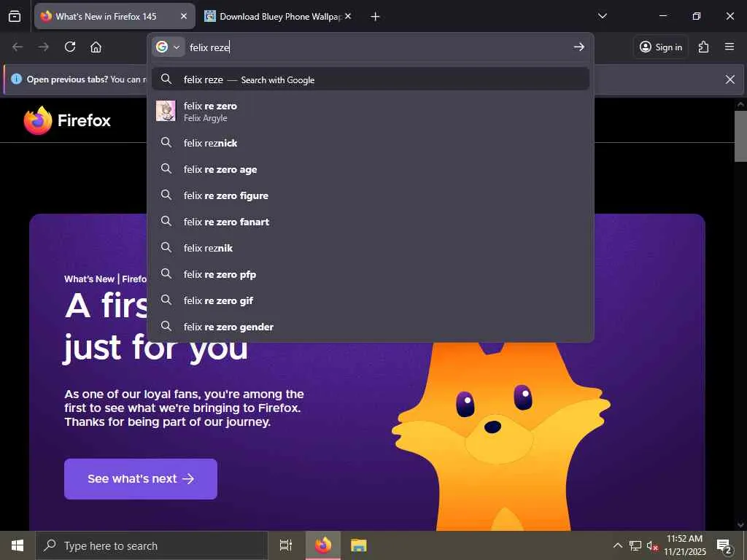747x560 pixels.
Task: Click the Felix Argyle suggestion thumbnail
Action: [166, 111]
